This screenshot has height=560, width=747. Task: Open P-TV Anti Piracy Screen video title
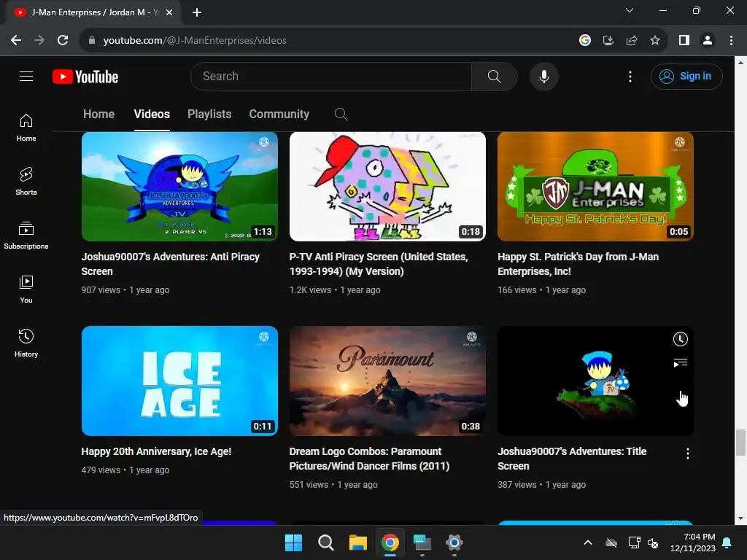[379, 264]
